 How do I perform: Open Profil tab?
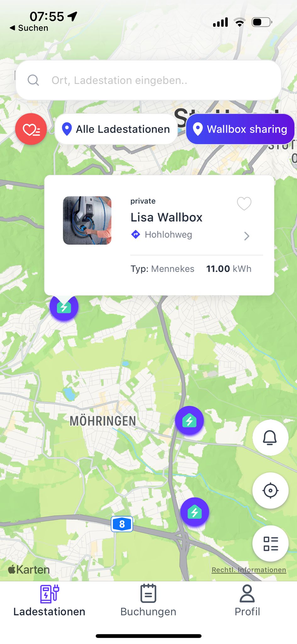247,600
